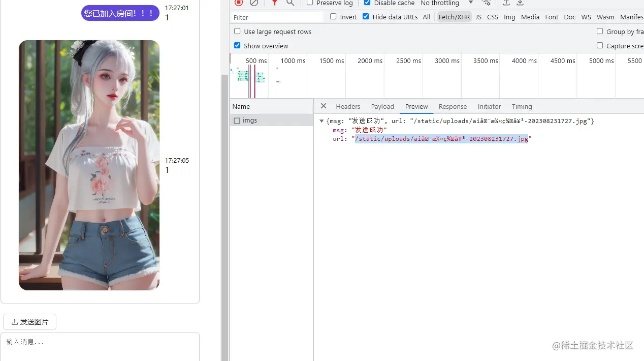Enable Preserve log checkbox

[x=310, y=3]
